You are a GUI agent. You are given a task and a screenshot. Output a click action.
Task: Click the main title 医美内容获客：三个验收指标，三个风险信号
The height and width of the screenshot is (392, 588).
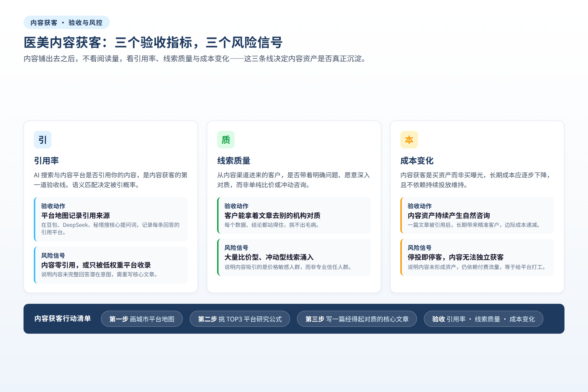point(153,42)
